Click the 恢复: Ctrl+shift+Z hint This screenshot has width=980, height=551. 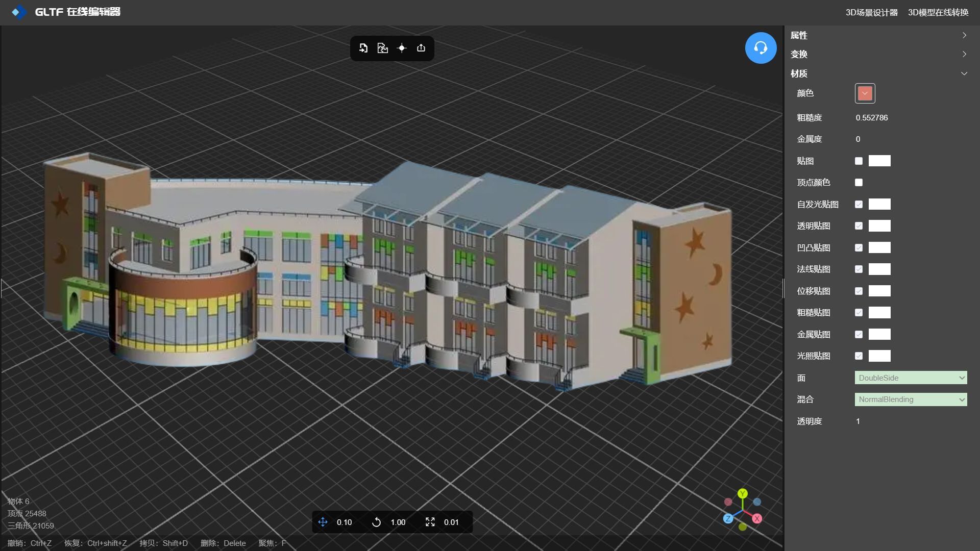[95, 543]
